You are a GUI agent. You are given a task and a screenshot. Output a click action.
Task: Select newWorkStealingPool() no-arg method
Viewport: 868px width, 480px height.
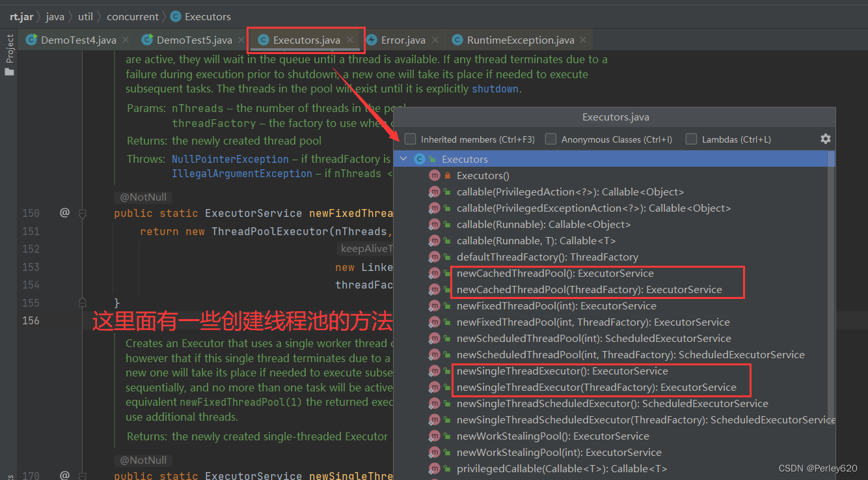(x=553, y=436)
